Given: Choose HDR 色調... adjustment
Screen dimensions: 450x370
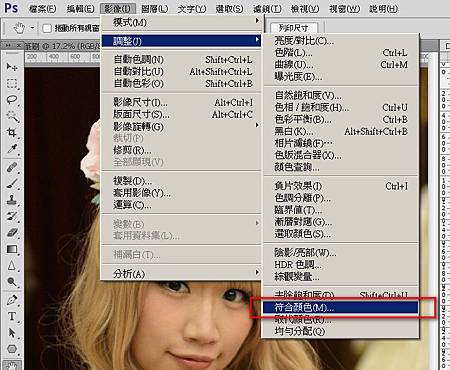Looking at the screenshot, I should 341,265.
